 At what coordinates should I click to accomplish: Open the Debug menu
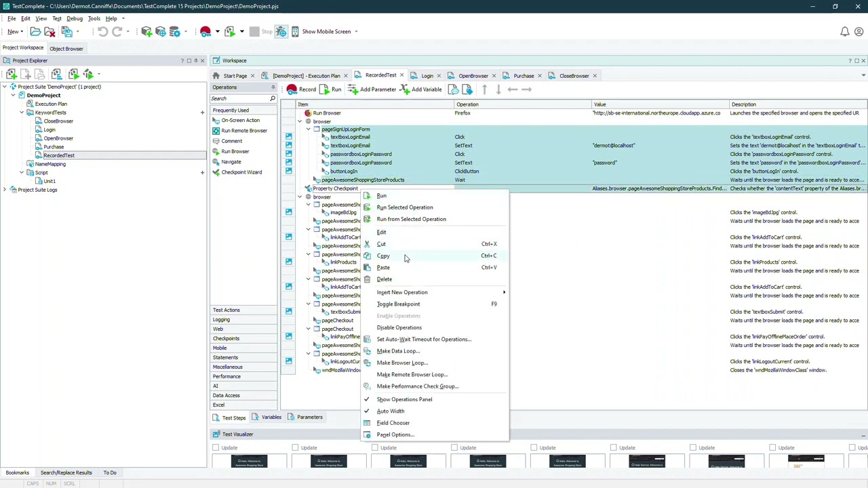coord(75,18)
